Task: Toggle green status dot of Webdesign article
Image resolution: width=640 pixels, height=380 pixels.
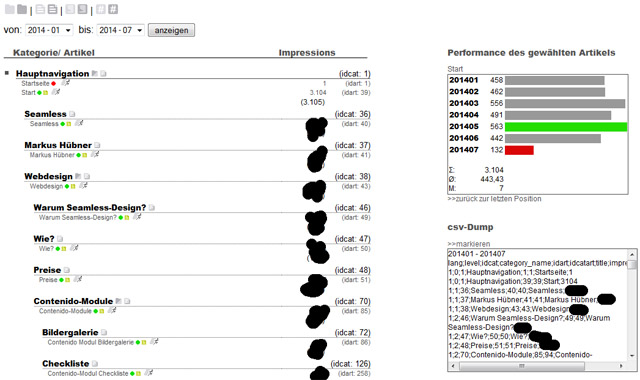Action: pos(67,186)
